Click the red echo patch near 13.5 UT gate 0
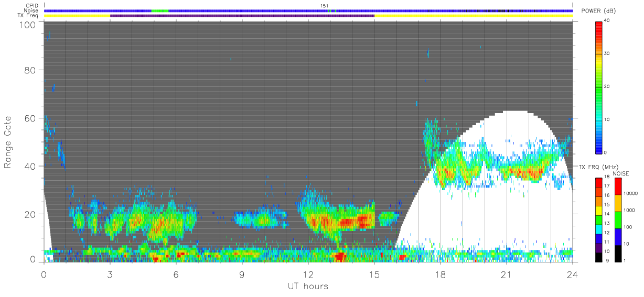 (340, 257)
